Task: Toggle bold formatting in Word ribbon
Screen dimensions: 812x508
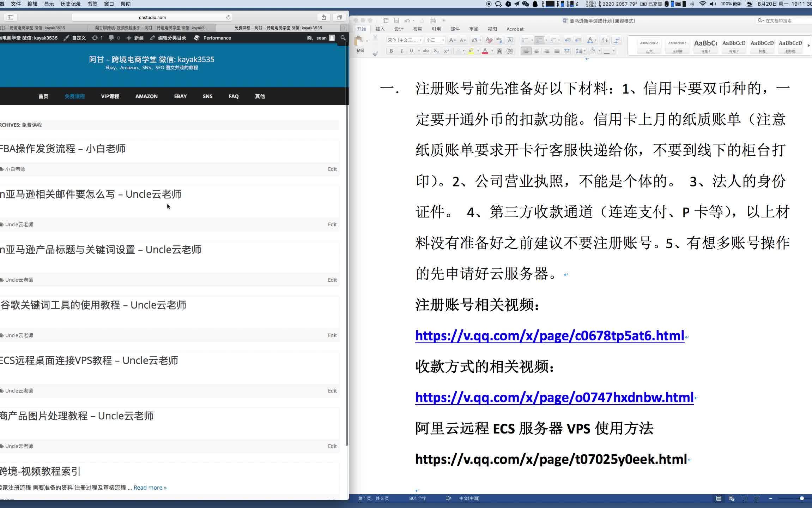Action: 391,51
